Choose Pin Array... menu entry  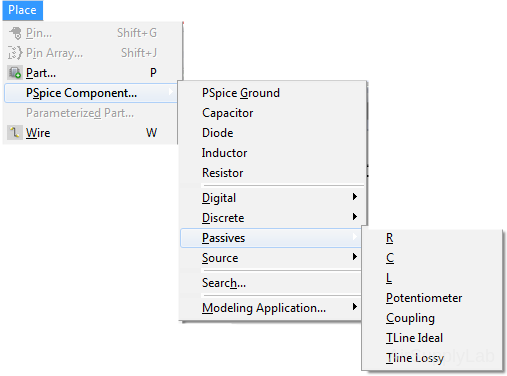pos(91,53)
